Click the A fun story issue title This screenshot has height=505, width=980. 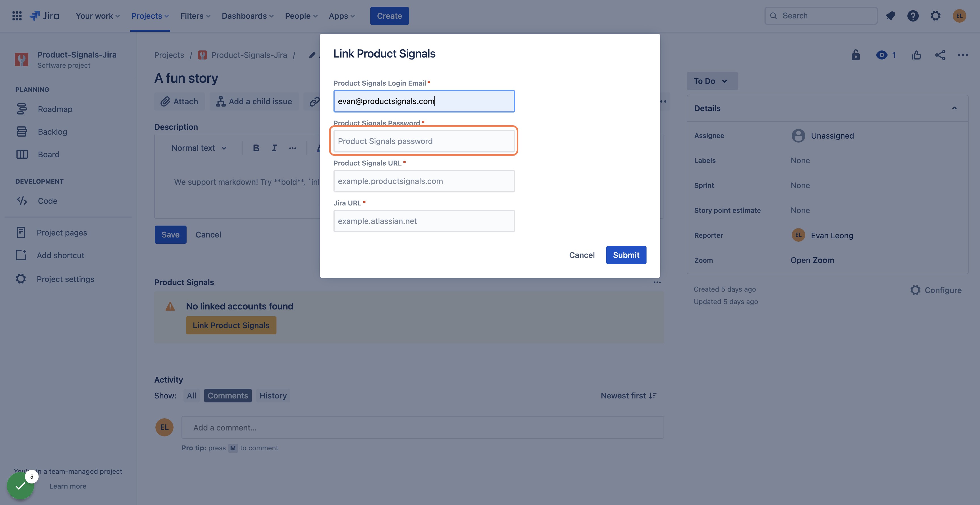click(x=186, y=78)
